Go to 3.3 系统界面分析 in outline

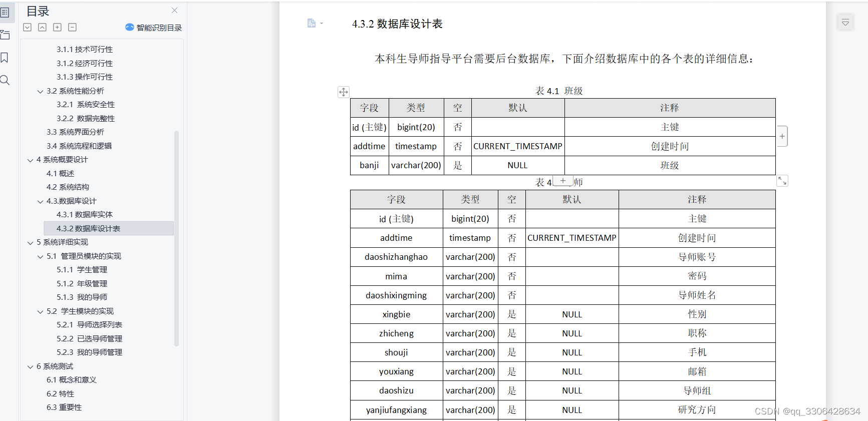tap(75, 132)
